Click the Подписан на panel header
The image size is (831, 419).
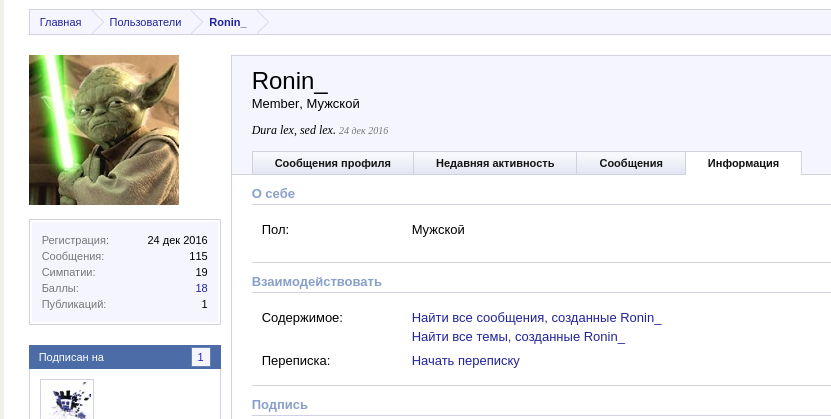pyautogui.click(x=72, y=357)
